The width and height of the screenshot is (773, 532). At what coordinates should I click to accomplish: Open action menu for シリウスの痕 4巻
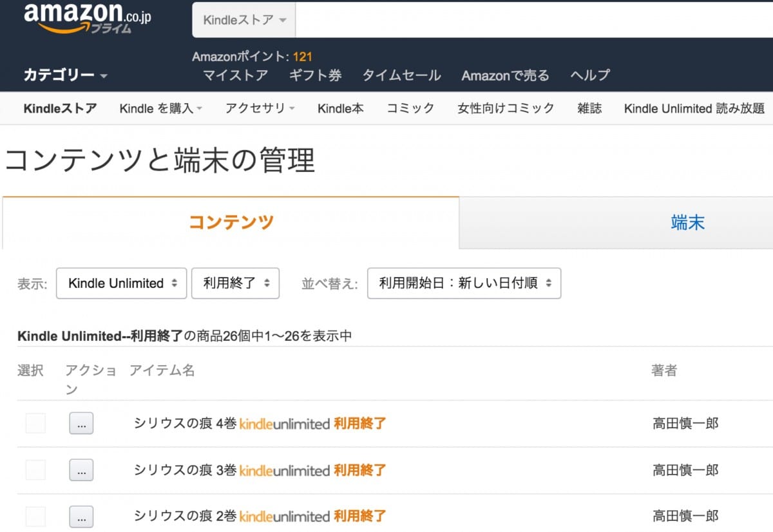pyautogui.click(x=81, y=424)
